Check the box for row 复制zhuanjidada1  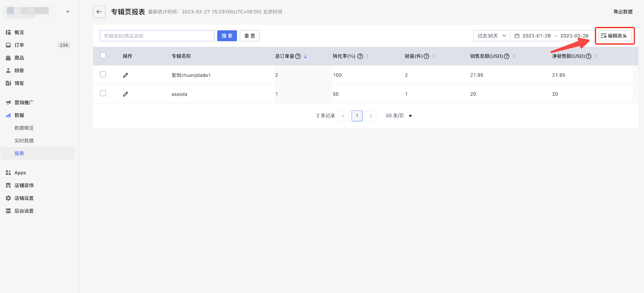point(103,74)
